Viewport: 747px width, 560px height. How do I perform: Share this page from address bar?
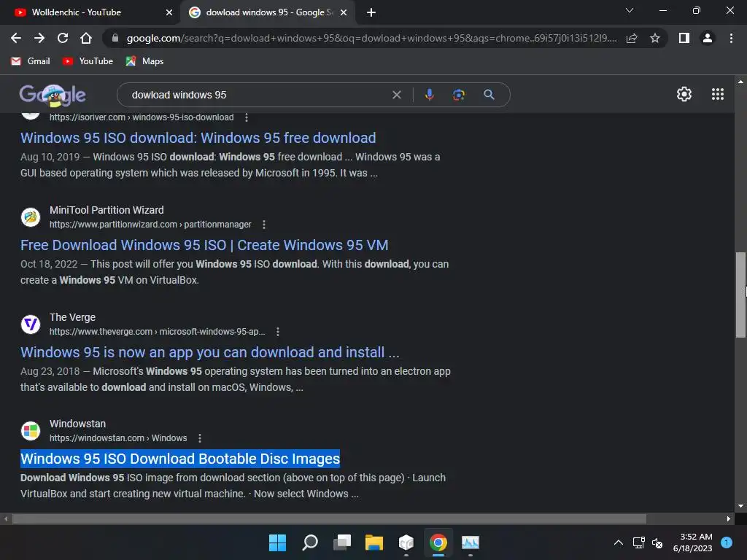(x=632, y=38)
